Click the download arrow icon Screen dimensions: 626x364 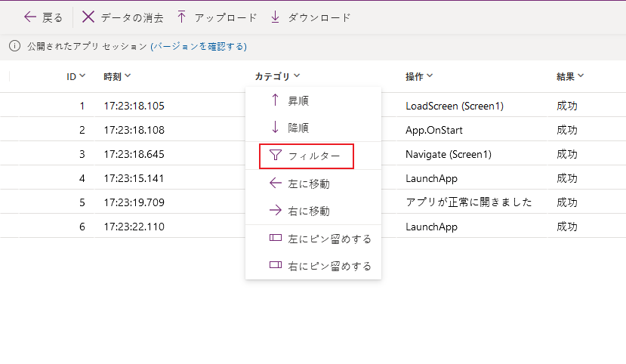pyautogui.click(x=275, y=17)
